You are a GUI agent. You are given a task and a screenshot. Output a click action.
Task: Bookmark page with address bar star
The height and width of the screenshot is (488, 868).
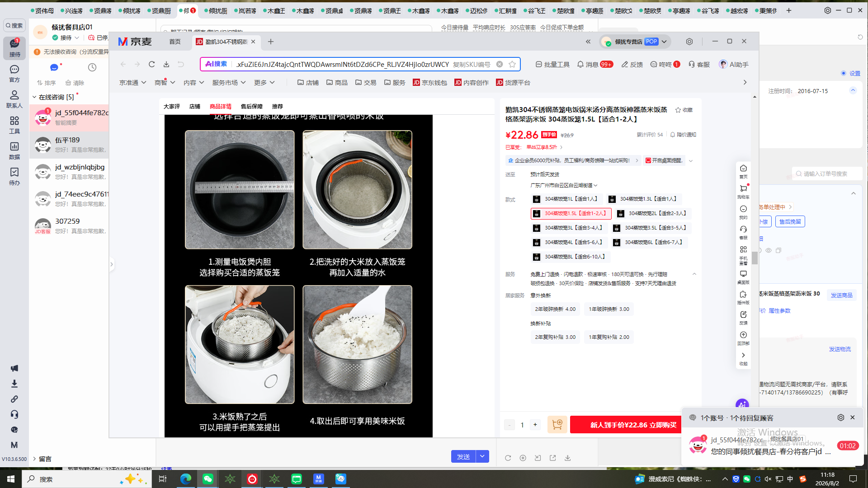512,64
